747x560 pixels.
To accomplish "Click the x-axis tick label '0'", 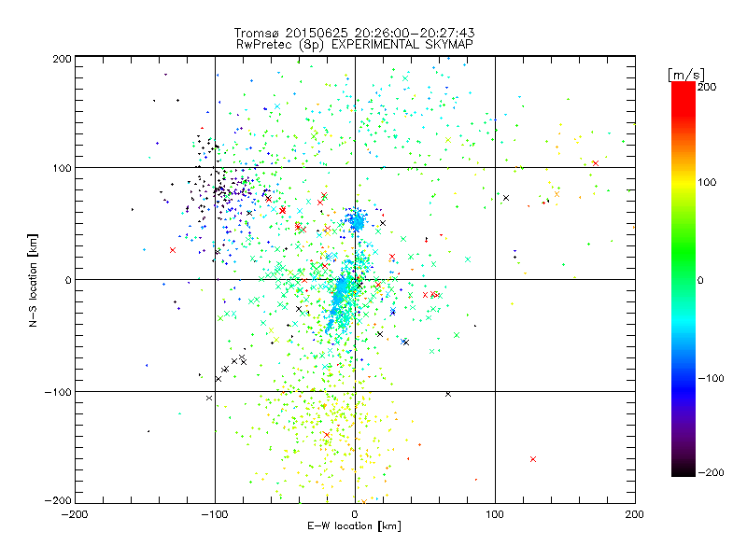I will click(355, 514).
